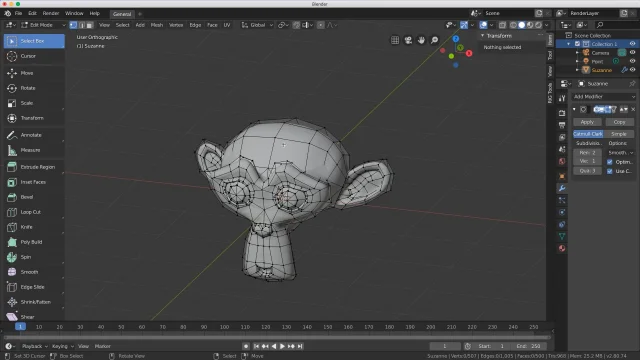
Task: Select the Measure tool
Action: pos(34,150)
